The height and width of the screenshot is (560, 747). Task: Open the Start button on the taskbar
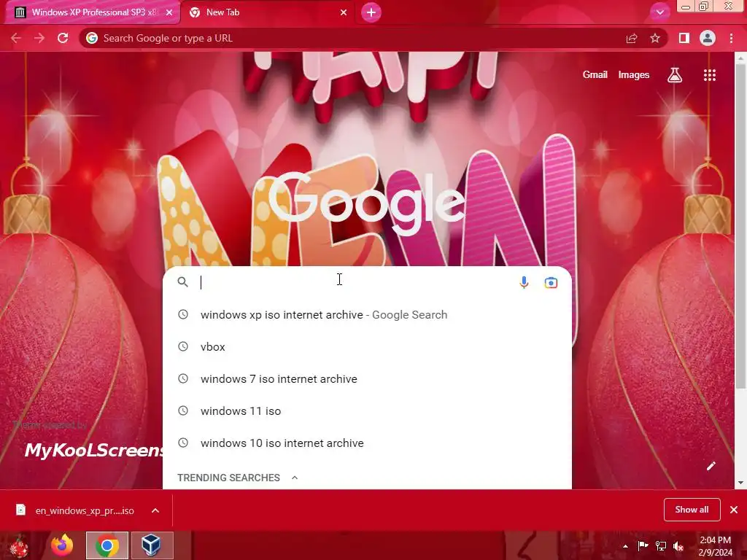pyautogui.click(x=19, y=545)
